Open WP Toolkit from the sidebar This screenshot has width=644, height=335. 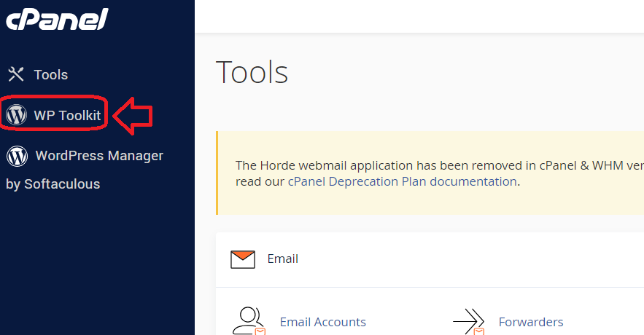[x=67, y=115]
